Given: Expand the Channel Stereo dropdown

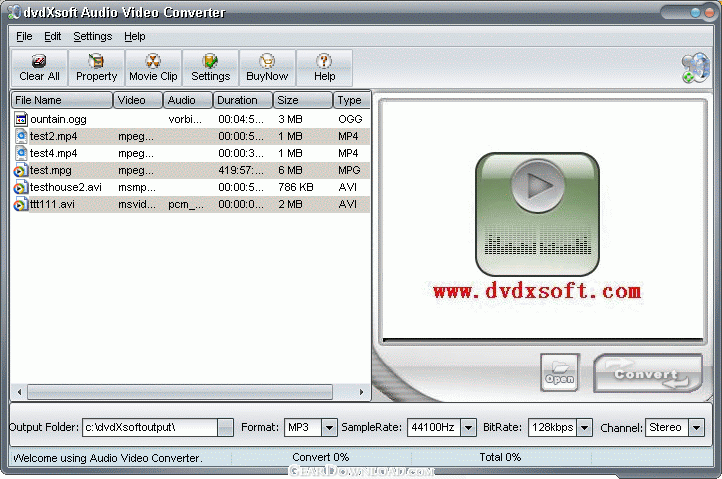Looking at the screenshot, I should coord(696,427).
